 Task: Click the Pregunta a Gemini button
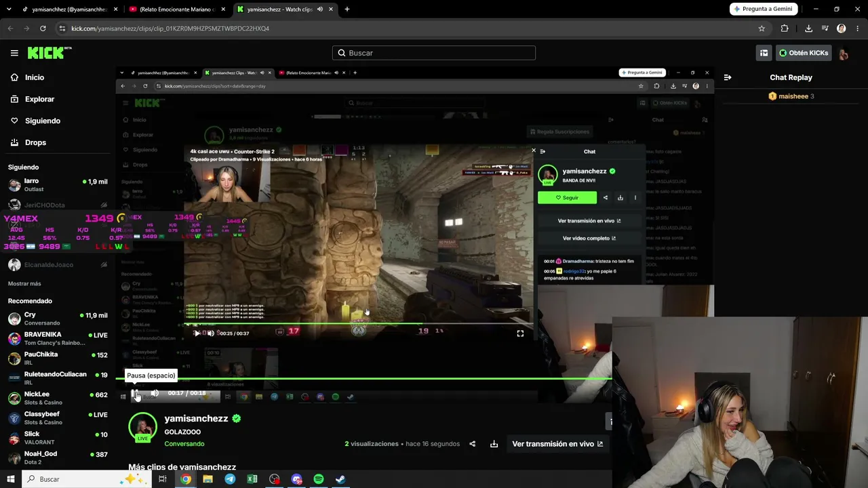(762, 9)
